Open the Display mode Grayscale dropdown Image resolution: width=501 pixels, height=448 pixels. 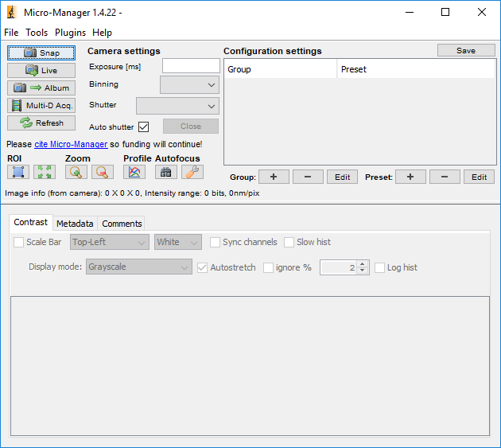pos(138,267)
